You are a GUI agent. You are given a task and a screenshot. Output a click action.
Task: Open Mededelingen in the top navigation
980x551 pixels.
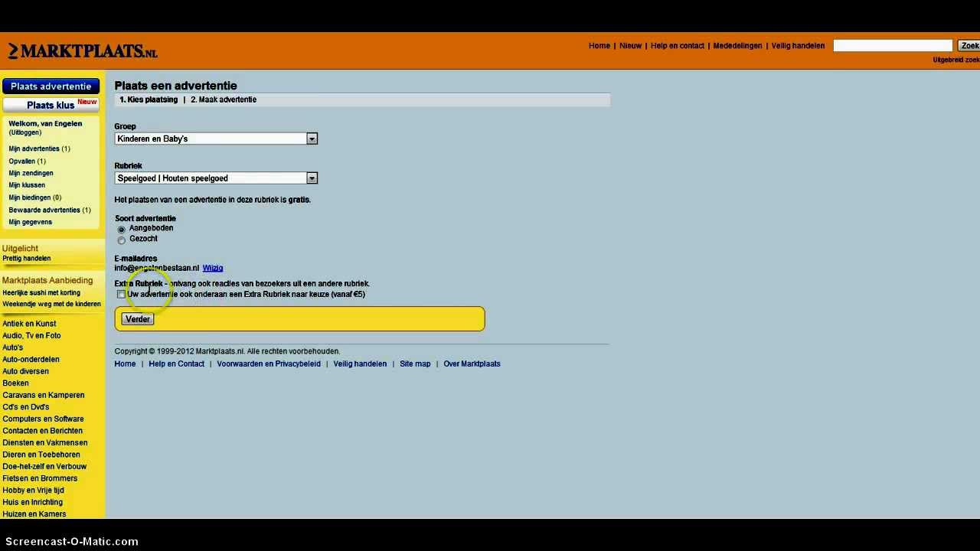[x=738, y=46]
